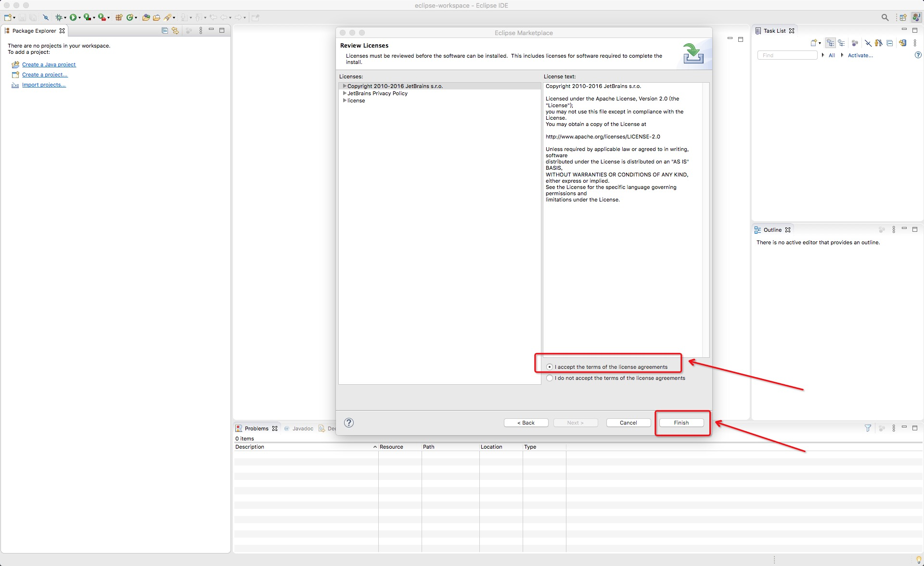The image size is (924, 566).
Task: Open Outline view menu dots
Action: (x=894, y=230)
